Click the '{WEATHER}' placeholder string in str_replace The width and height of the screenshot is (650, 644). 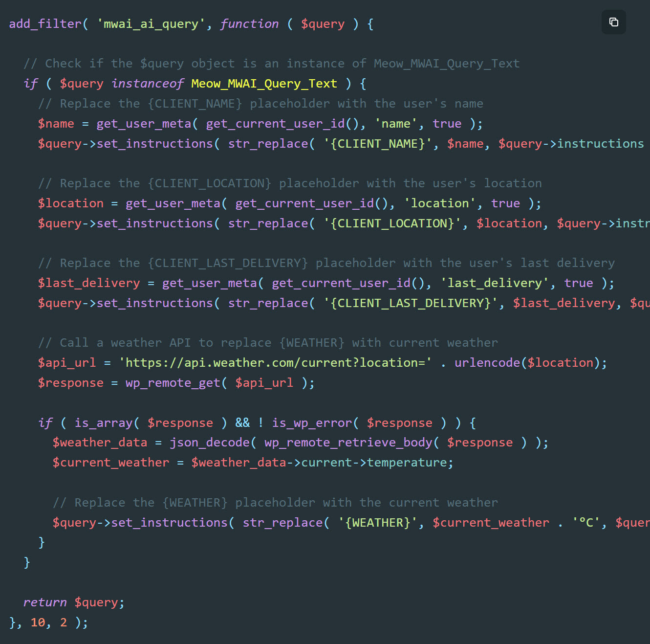click(x=378, y=523)
